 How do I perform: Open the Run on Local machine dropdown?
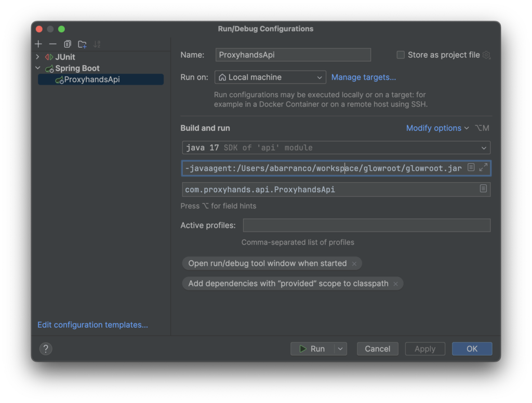point(270,77)
